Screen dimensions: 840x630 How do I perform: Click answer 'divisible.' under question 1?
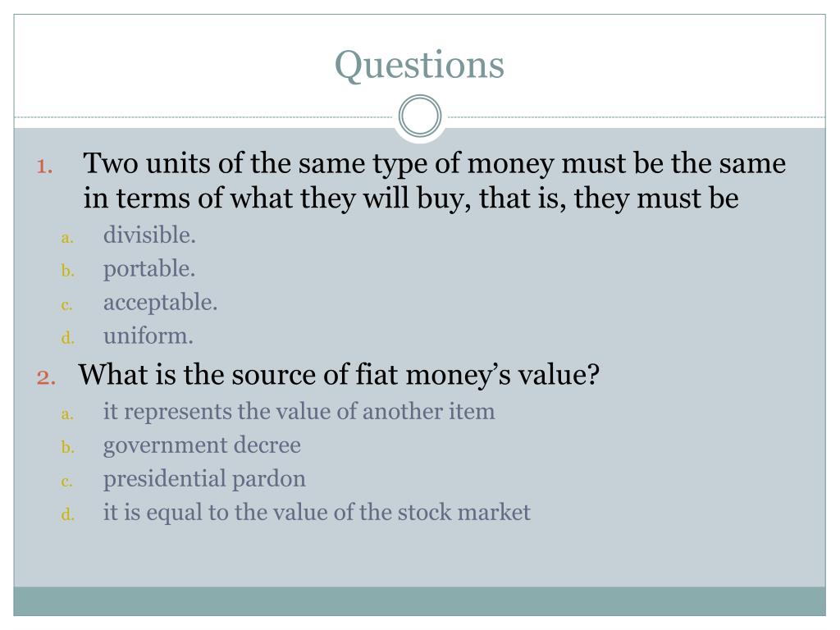(149, 235)
